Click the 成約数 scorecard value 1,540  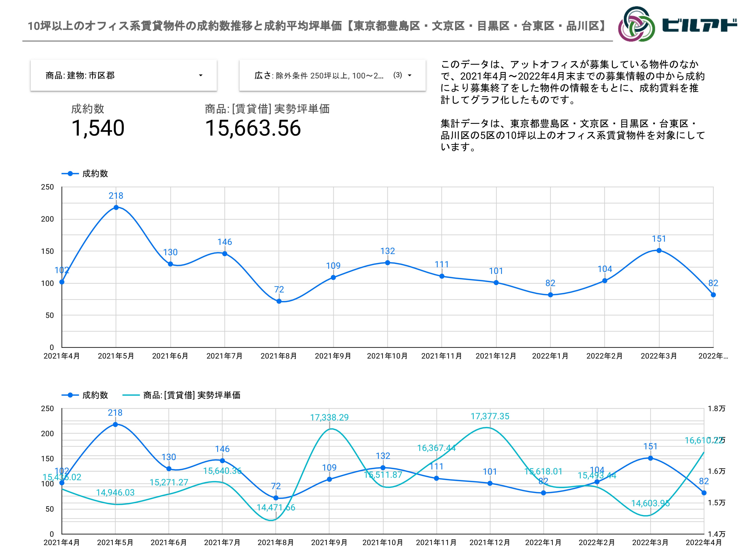(98, 128)
